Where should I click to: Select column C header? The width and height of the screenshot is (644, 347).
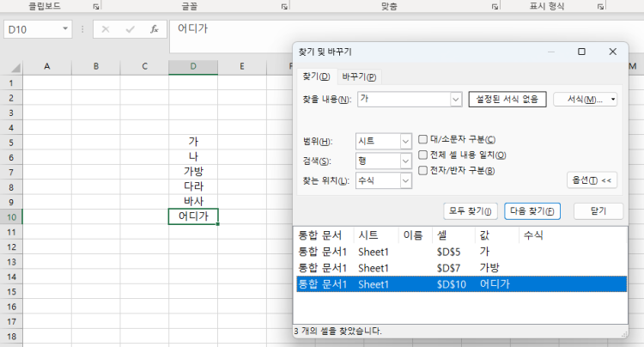144,66
